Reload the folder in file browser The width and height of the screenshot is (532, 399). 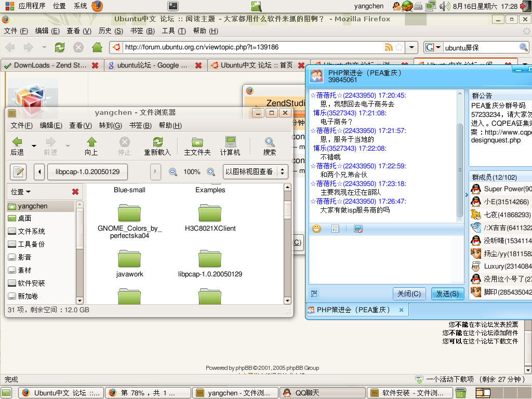point(157,146)
